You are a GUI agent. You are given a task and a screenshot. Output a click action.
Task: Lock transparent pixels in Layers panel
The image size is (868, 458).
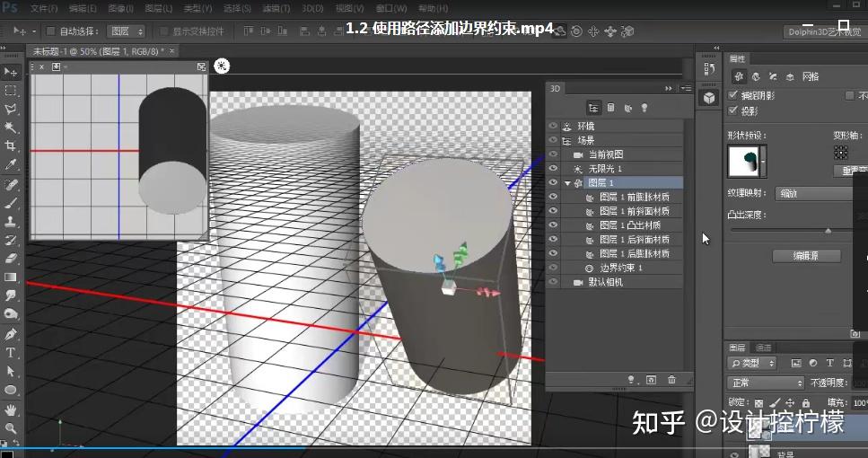point(758,402)
